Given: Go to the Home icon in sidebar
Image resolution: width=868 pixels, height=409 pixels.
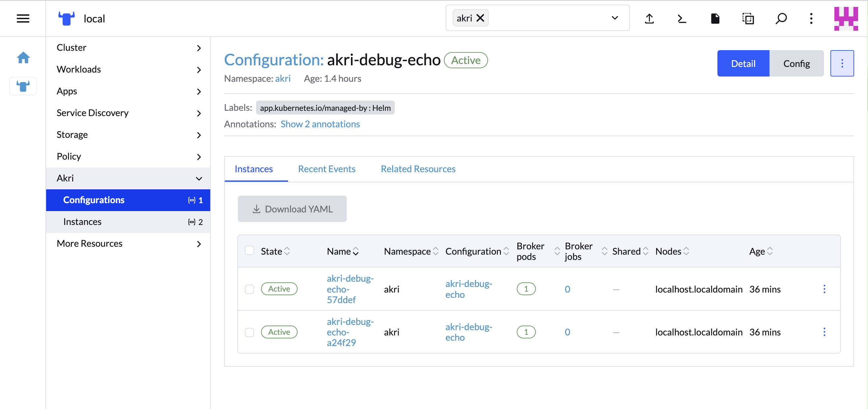Looking at the screenshot, I should [x=23, y=58].
